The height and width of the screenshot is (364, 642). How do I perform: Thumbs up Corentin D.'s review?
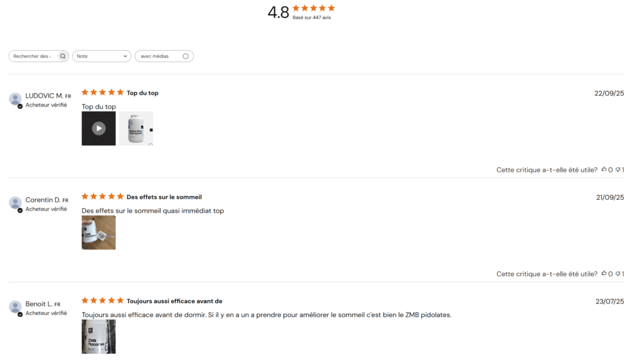tap(604, 274)
